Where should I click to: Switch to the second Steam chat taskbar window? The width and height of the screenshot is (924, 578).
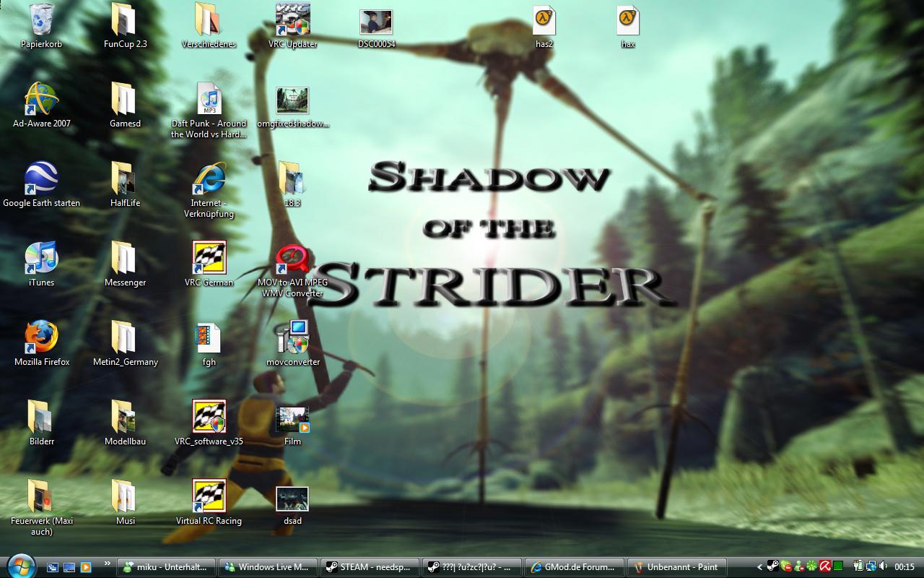[471, 567]
